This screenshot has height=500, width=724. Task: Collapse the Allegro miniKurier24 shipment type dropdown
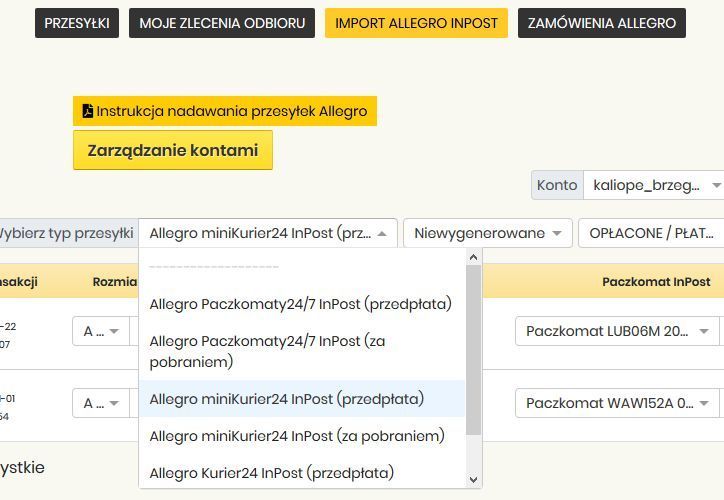[x=268, y=233]
